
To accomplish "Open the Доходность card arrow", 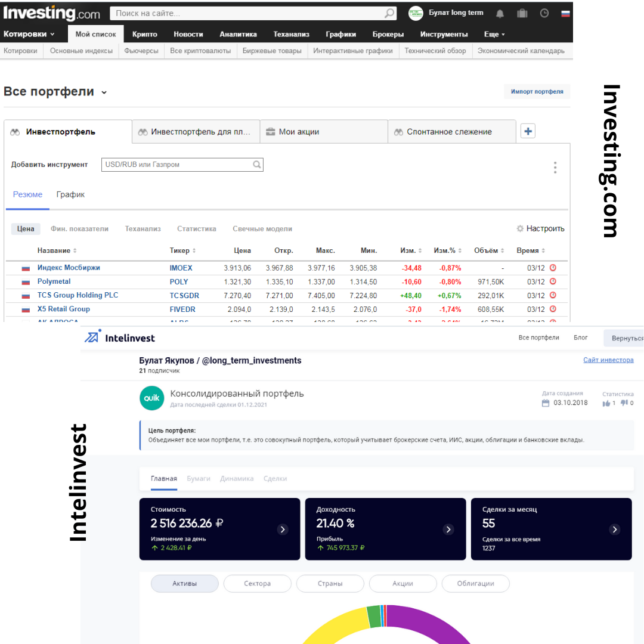I will (x=448, y=530).
